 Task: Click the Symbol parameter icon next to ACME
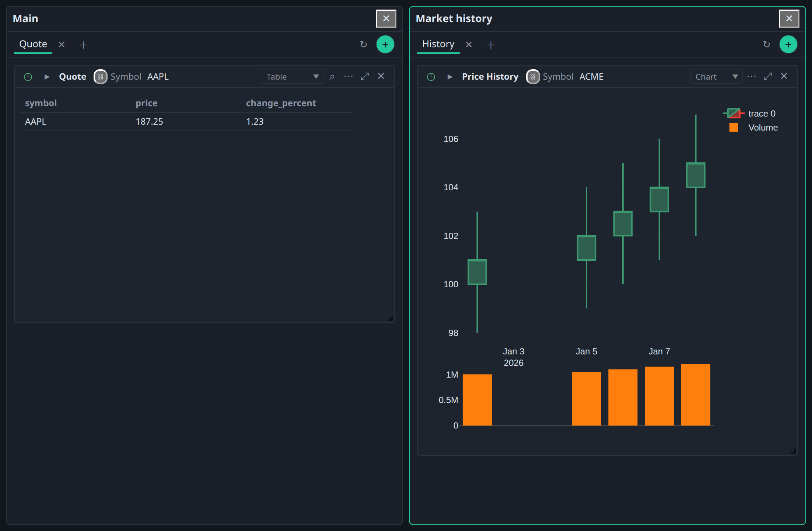533,77
